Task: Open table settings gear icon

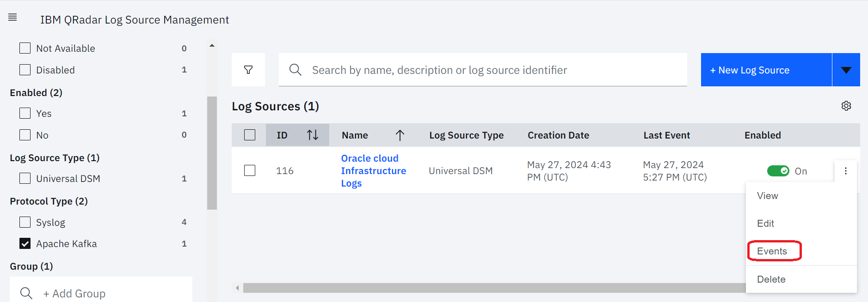Action: (846, 106)
